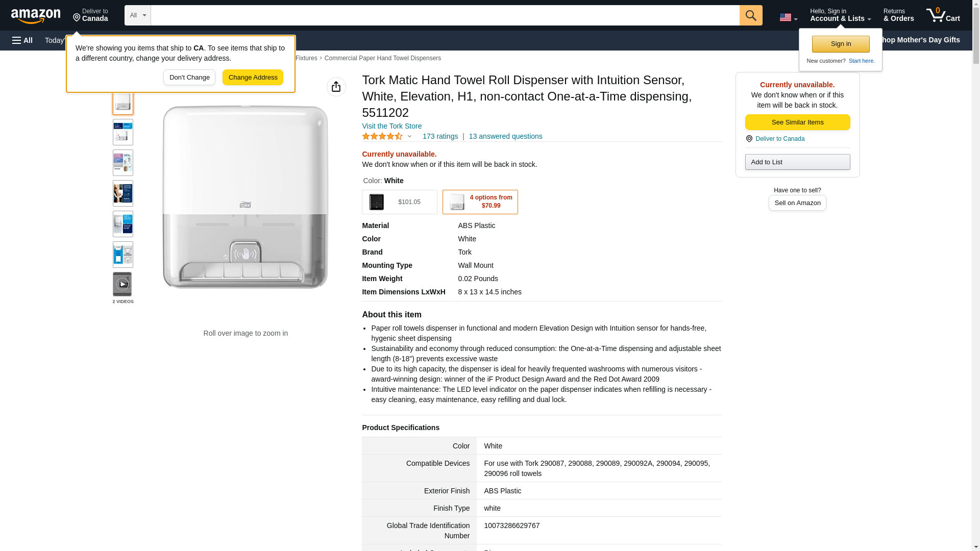Image resolution: width=980 pixels, height=551 pixels.
Task: Click See Similar Items button
Action: pyautogui.click(x=797, y=122)
